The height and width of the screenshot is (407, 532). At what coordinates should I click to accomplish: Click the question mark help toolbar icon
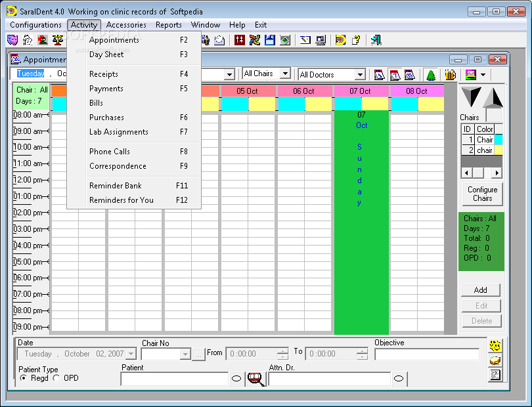[x=356, y=40]
